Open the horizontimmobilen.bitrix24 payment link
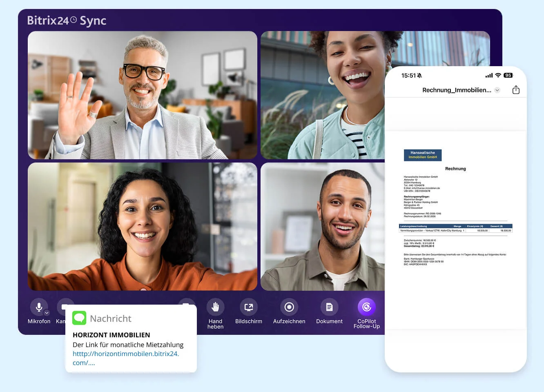Screen dimensions: 544x392 tap(125, 354)
